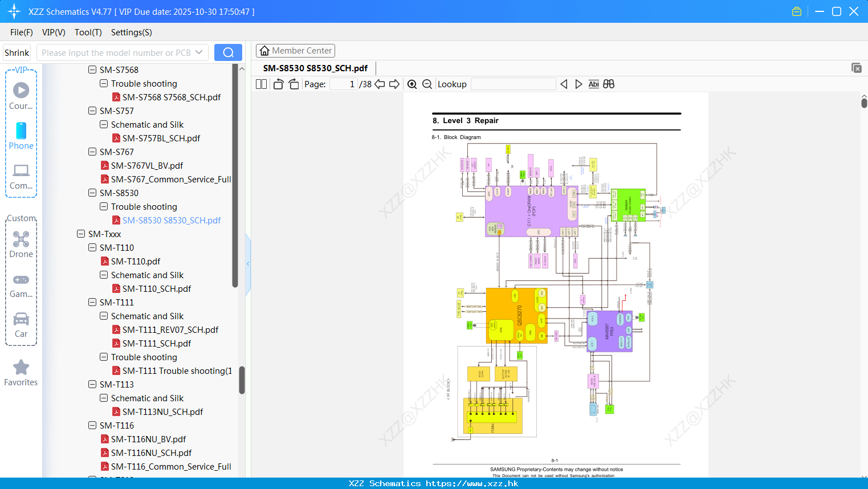868x489 pixels.
Task: Collapse the SM-T116 tree node
Action: coord(92,426)
